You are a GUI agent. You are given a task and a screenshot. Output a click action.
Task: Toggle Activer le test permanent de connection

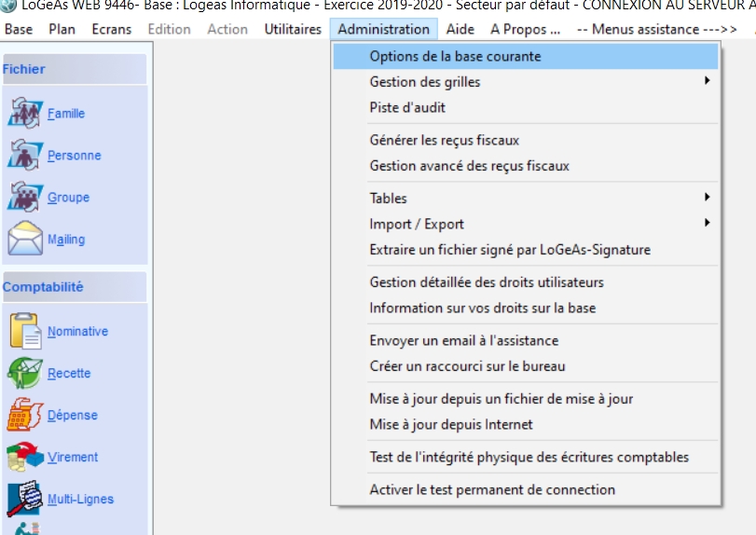point(492,489)
